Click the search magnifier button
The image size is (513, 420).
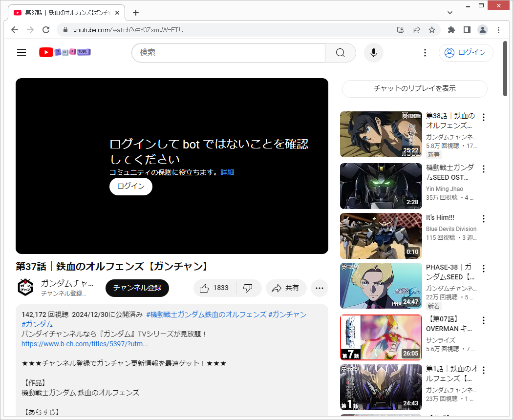340,53
